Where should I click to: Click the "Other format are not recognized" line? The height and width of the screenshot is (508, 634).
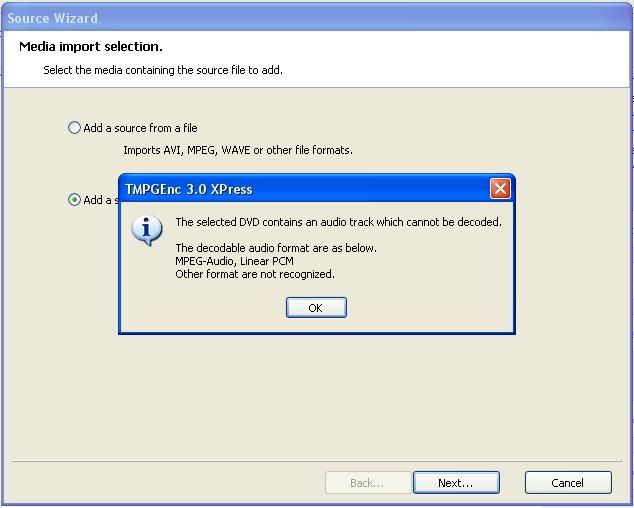pyautogui.click(x=255, y=274)
